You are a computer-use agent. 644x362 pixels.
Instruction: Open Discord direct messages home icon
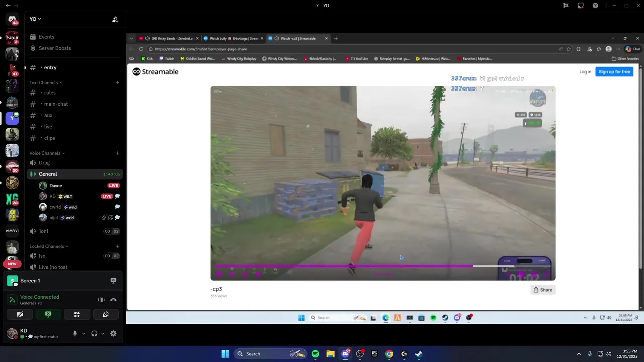[x=12, y=19]
